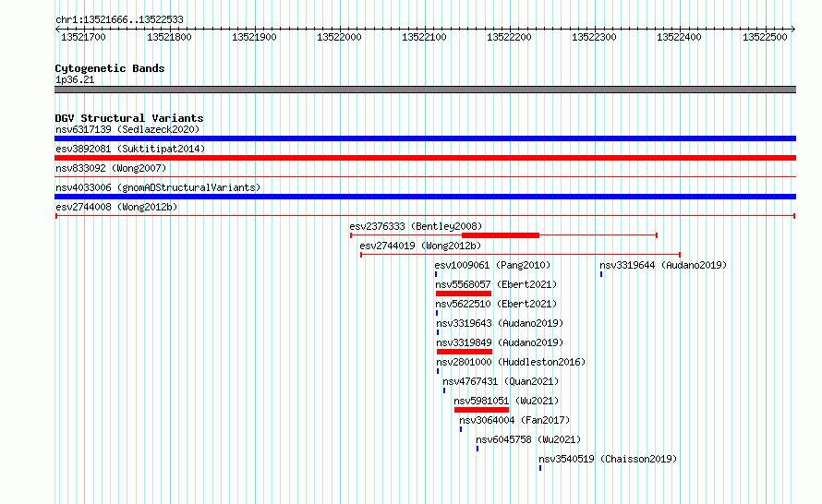The height and width of the screenshot is (504, 822).
Task: Open nsv5622510 (Ebert2021) label
Action: click(x=496, y=304)
